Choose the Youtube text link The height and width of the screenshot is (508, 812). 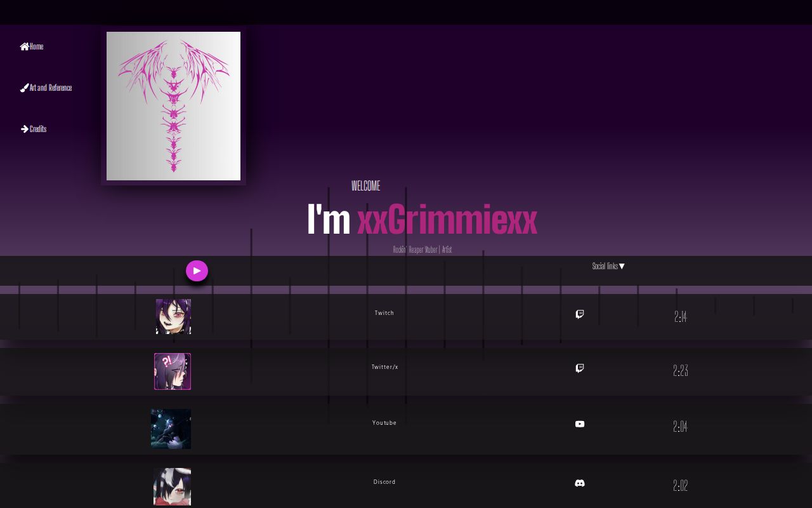click(x=384, y=423)
